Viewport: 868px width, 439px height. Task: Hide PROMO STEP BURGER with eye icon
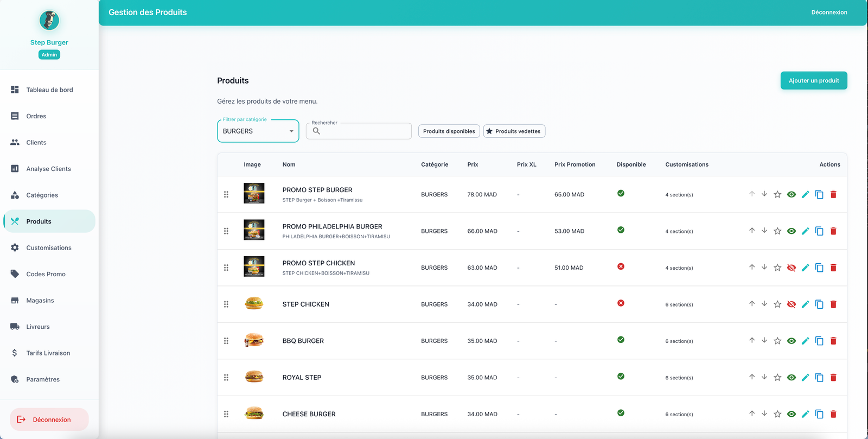(792, 194)
